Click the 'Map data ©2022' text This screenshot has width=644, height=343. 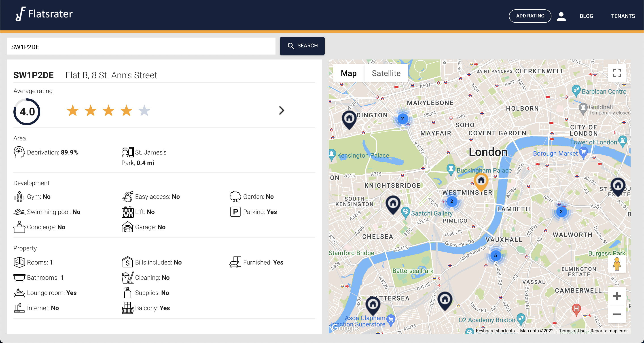pos(537,330)
